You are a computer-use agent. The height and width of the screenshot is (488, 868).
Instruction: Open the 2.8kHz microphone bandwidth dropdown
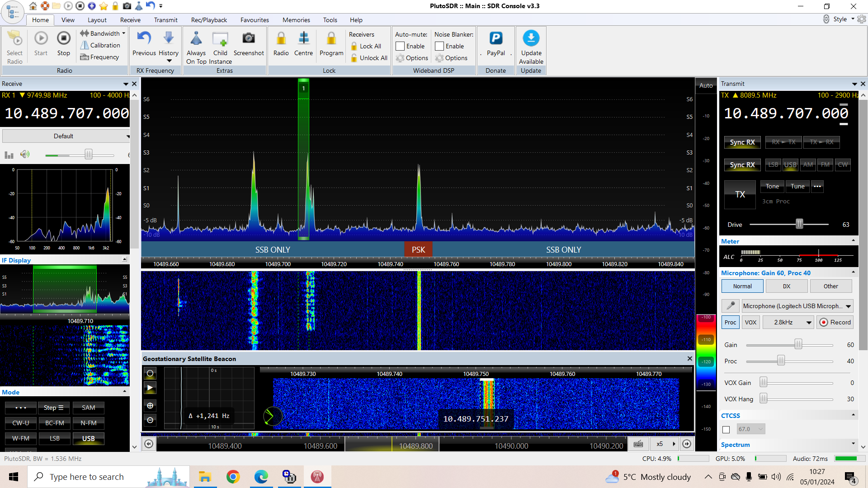[788, 322]
